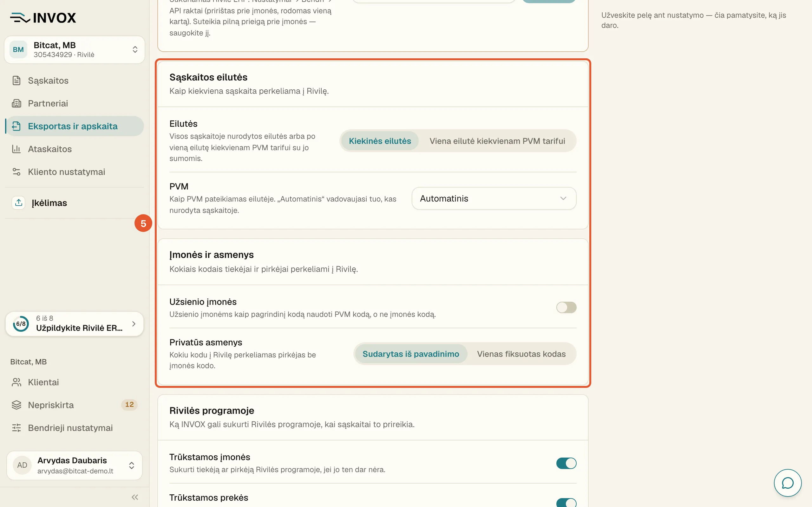812x507 pixels.
Task: Click the Klientai people icon
Action: (16, 382)
